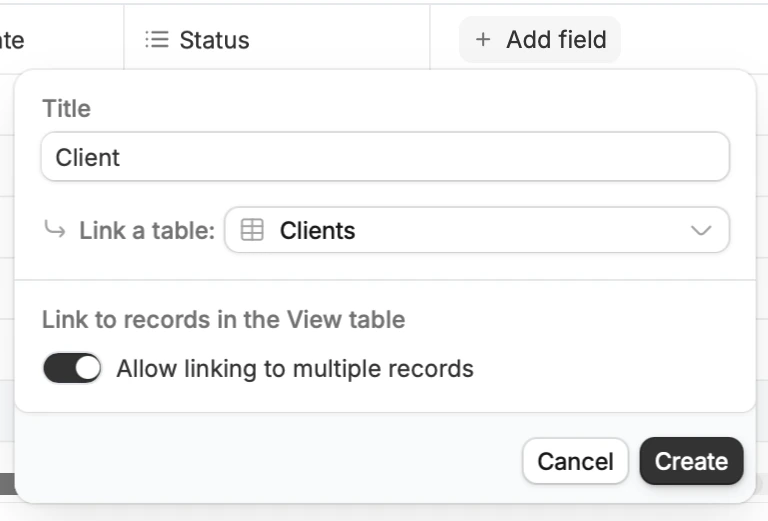Viewport: 768px width, 521px height.
Task: Open the Clients linked table dropdown
Action: point(477,230)
